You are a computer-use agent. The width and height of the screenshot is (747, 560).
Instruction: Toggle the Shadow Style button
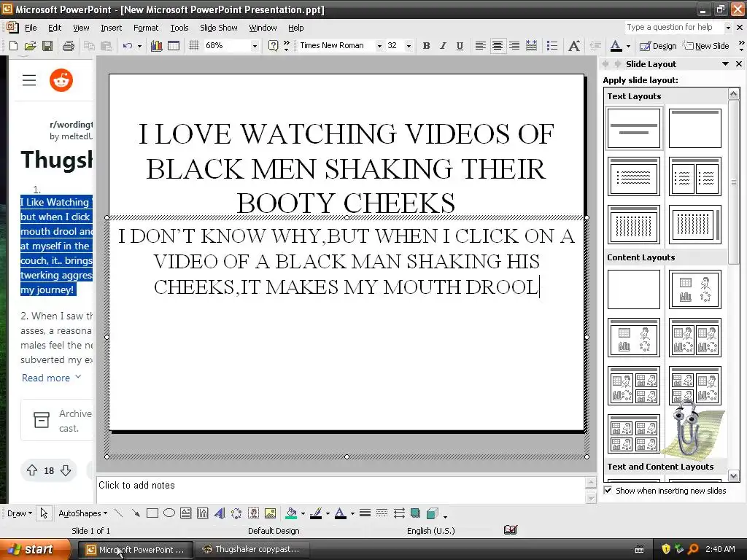415,513
